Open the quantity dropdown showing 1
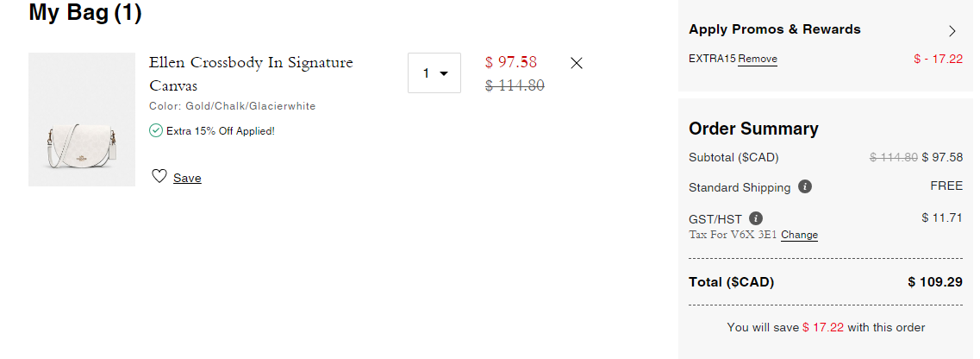 pyautogui.click(x=434, y=73)
